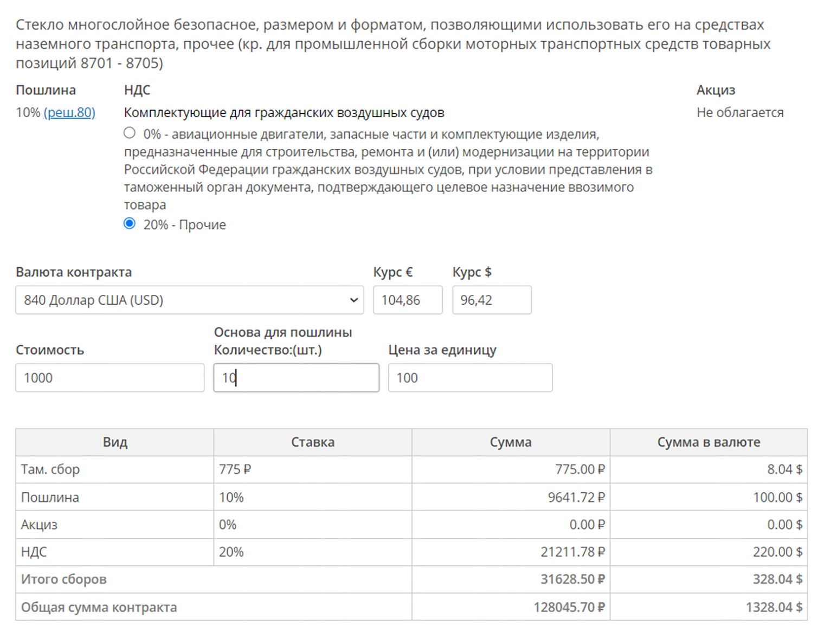Open the Валюта контракта currency dropdown
This screenshot has width=824, height=644.
tap(190, 300)
